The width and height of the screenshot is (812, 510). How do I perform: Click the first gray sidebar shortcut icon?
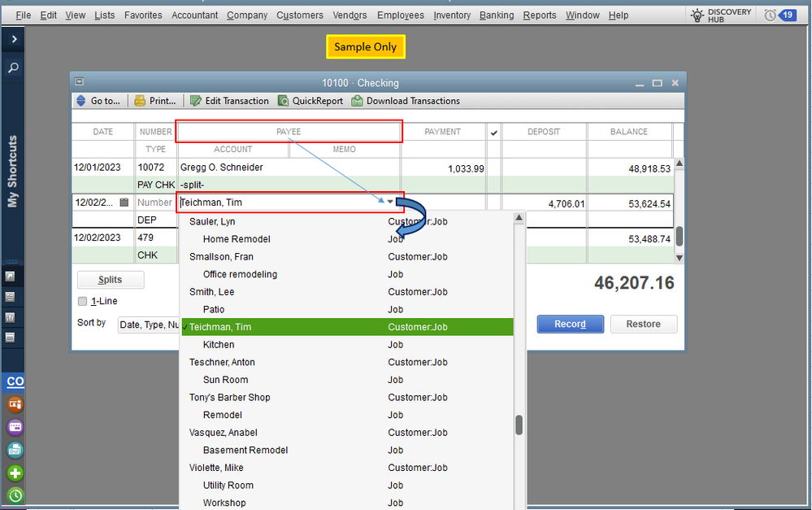pyautogui.click(x=10, y=277)
